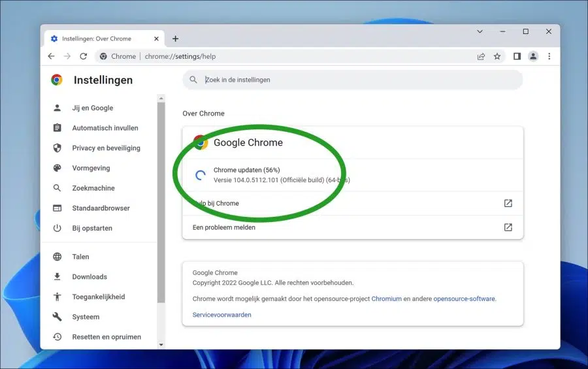Click the Chrome site info chip
588x369 pixels.
pos(118,56)
